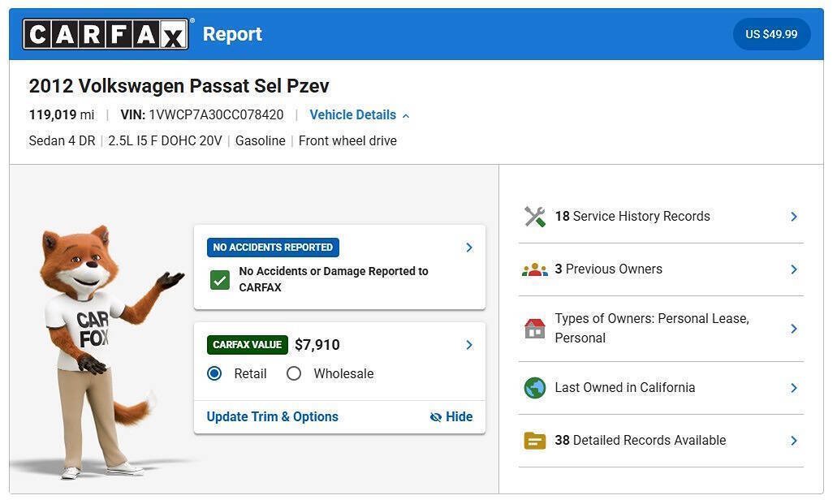
Task: Select the Wholesale value radio button
Action: click(x=294, y=373)
